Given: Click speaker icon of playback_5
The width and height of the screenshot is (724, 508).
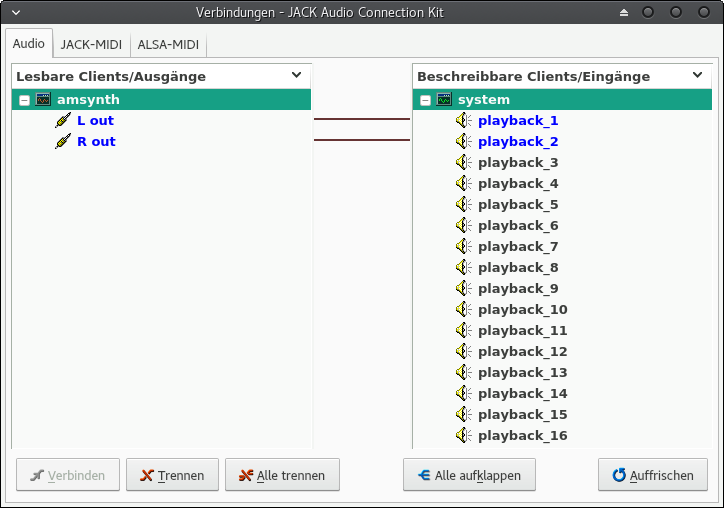Looking at the screenshot, I should coord(464,204).
